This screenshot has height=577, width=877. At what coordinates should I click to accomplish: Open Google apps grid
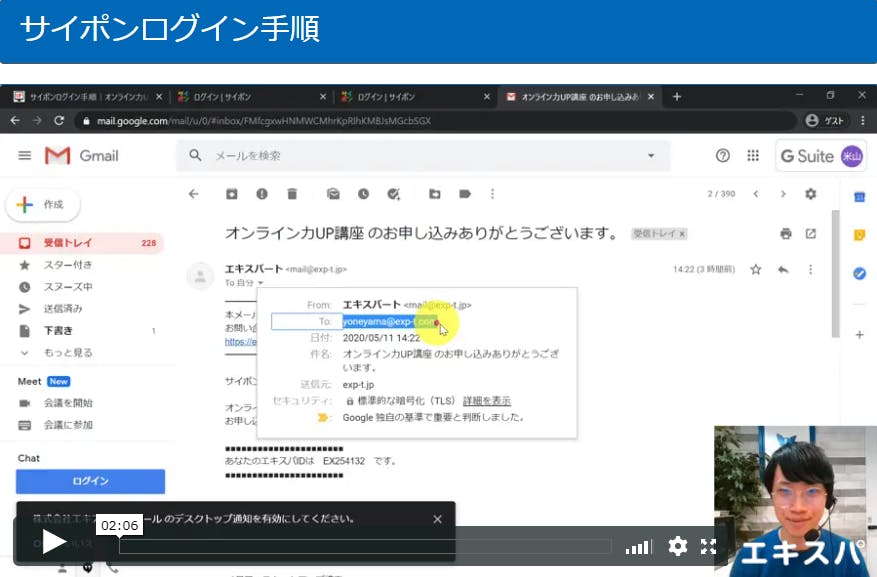click(753, 156)
